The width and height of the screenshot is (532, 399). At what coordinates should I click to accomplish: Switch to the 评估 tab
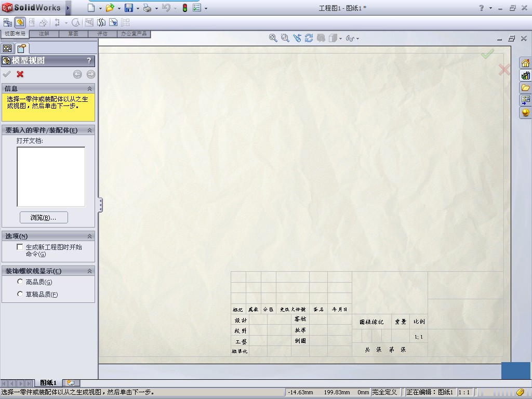click(102, 34)
